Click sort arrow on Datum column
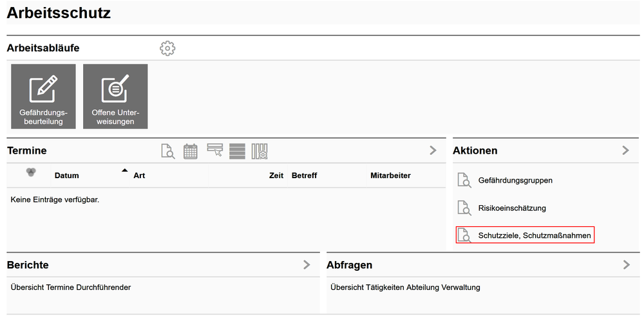 [x=124, y=170]
